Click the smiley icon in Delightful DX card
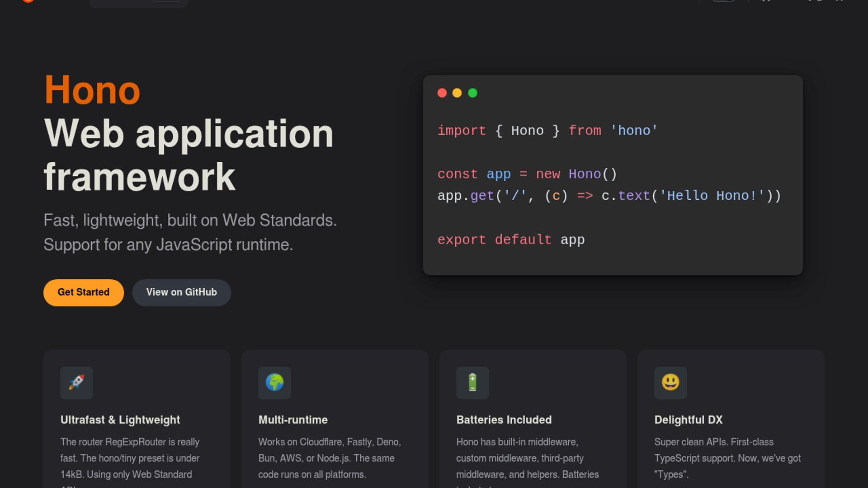The image size is (868, 488). pyautogui.click(x=670, y=383)
